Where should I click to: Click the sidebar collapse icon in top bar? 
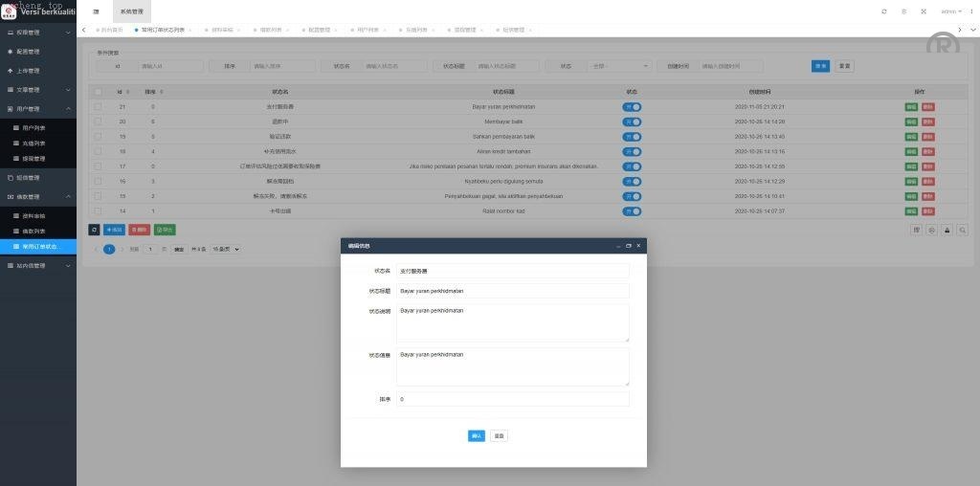pyautogui.click(x=96, y=11)
